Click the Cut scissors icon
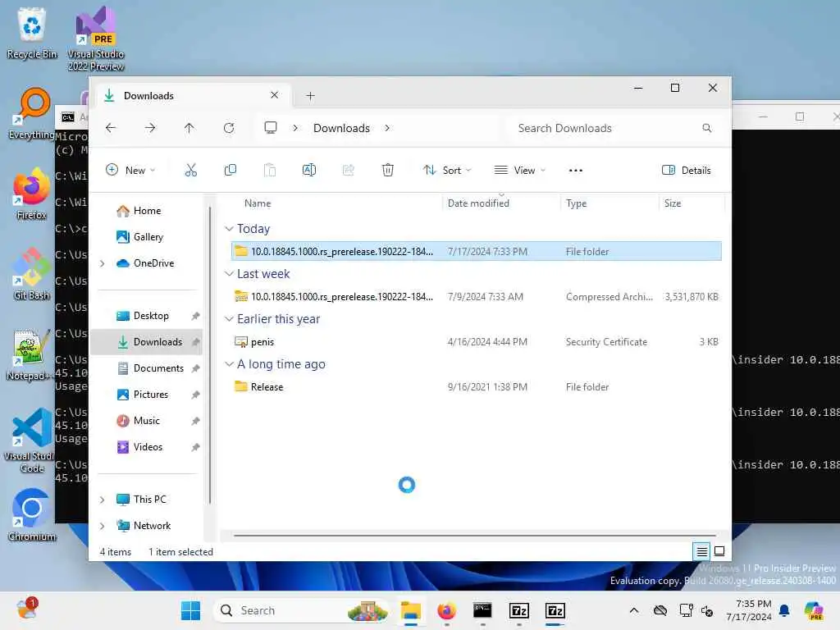 (x=190, y=171)
